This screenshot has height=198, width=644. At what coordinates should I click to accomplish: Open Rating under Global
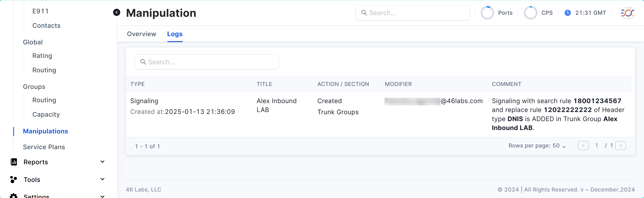(42, 55)
